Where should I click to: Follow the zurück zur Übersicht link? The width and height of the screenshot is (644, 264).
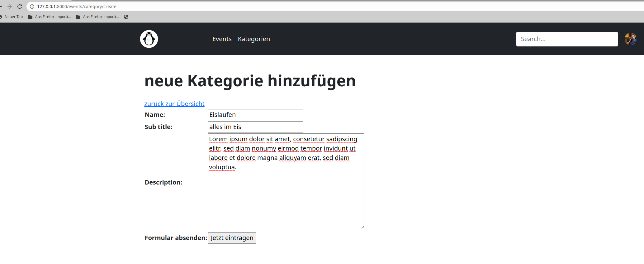pyautogui.click(x=174, y=104)
